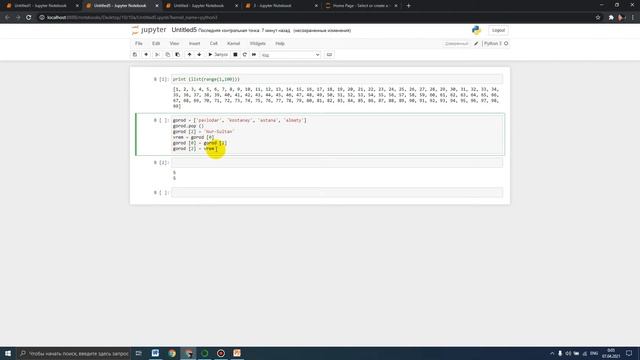Open the Cell menu
The height and width of the screenshot is (360, 640).
pyautogui.click(x=213, y=43)
